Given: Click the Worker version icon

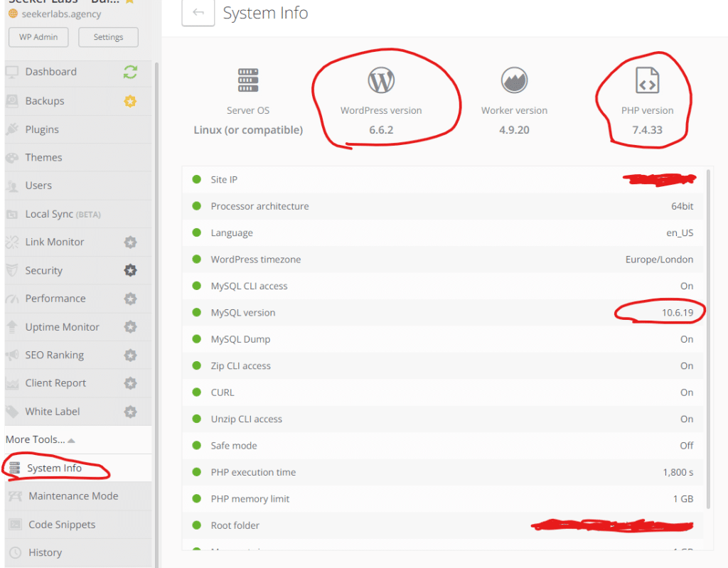Looking at the screenshot, I should click(x=514, y=80).
